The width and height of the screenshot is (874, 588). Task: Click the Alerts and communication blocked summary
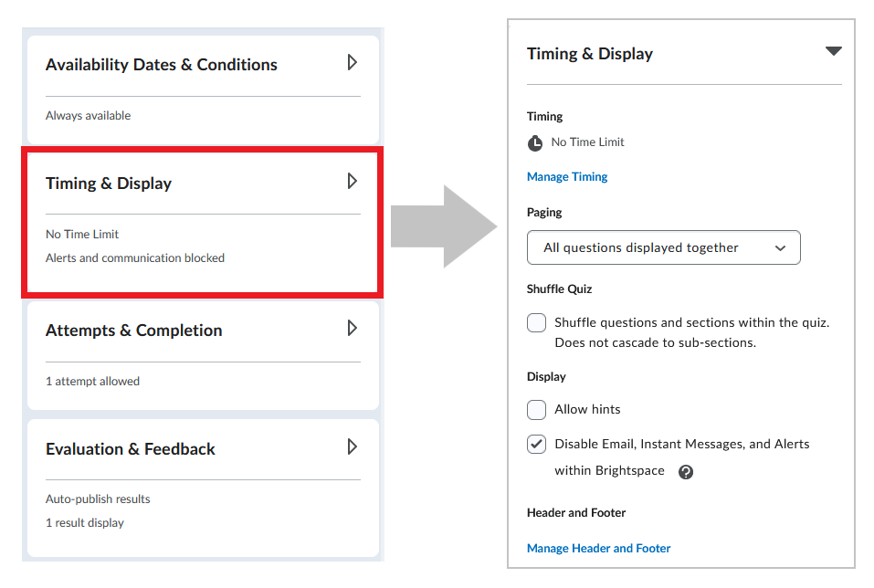[135, 258]
